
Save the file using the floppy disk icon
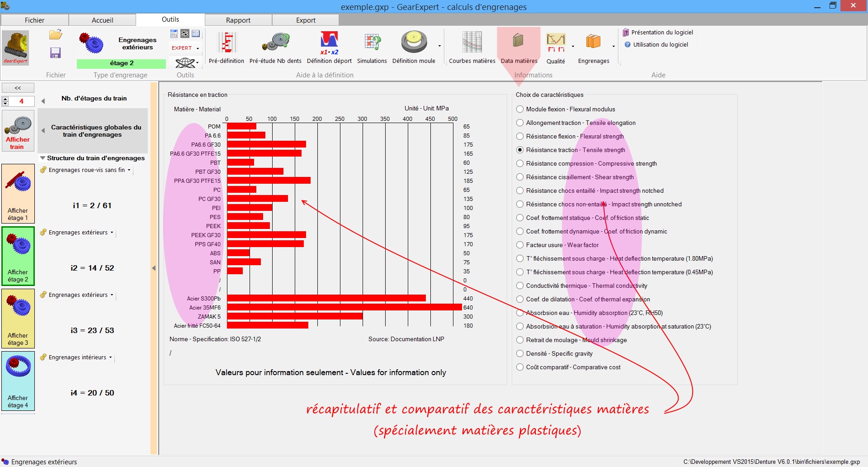[x=55, y=53]
